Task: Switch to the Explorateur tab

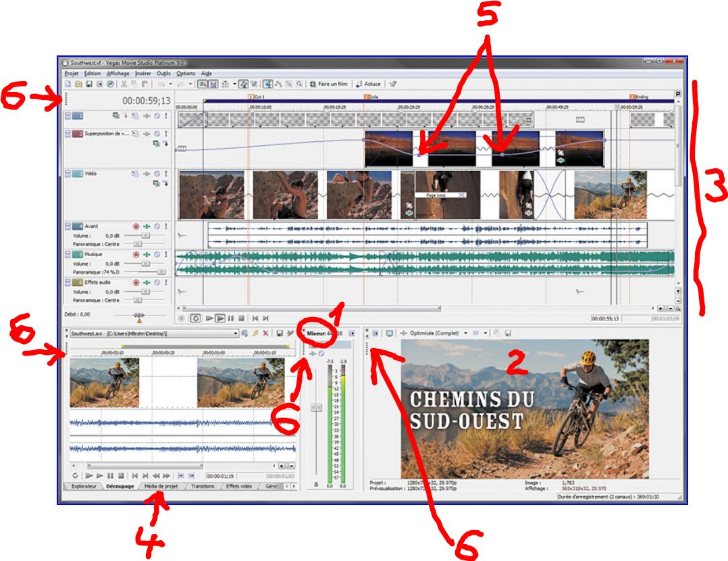Action: (x=84, y=486)
